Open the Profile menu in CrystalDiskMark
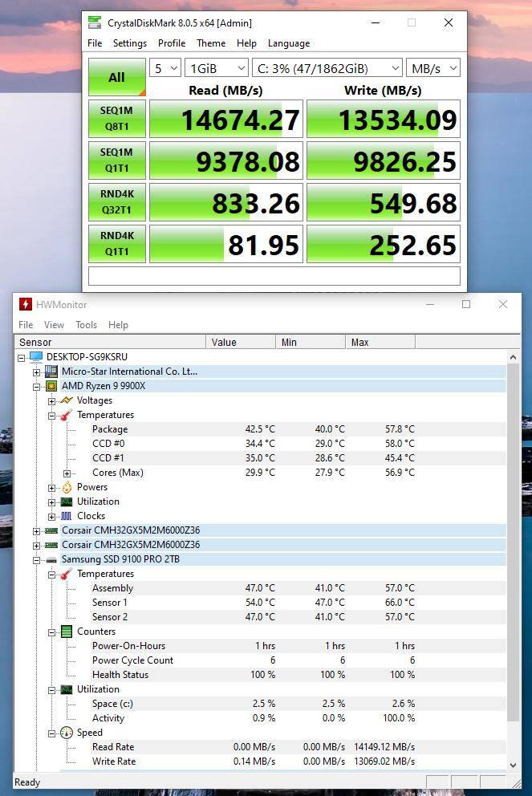Viewport: 532px width, 796px height. point(171,43)
